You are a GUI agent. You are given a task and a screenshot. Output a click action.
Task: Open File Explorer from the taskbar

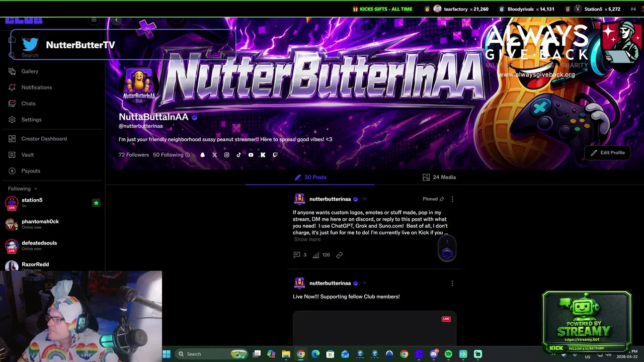[286, 354]
